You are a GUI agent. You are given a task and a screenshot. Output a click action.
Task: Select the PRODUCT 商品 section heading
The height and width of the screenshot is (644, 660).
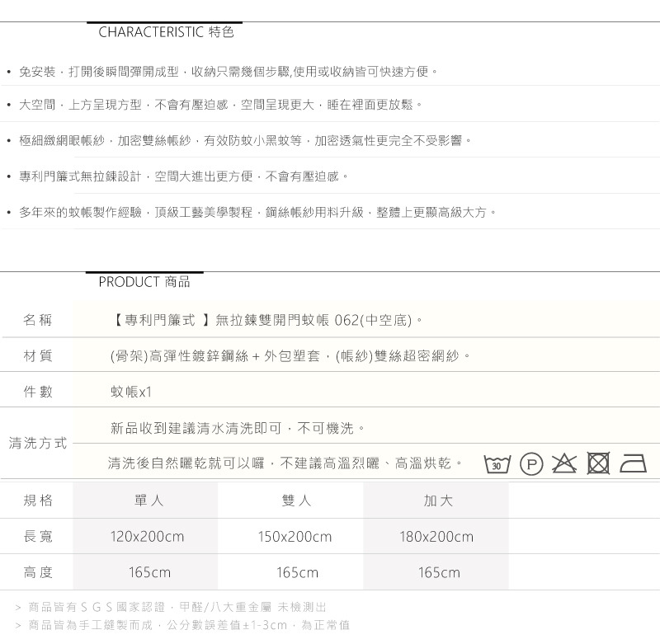[144, 282]
